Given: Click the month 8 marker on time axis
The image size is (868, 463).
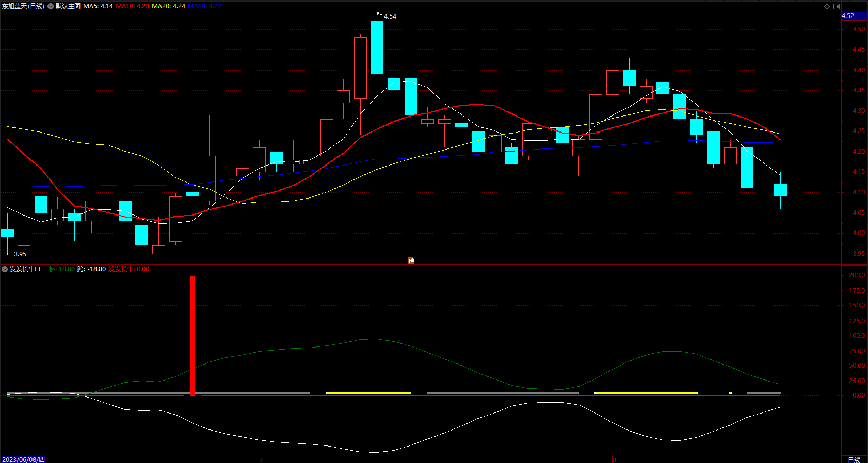Looking at the screenshot, I should click(614, 459).
